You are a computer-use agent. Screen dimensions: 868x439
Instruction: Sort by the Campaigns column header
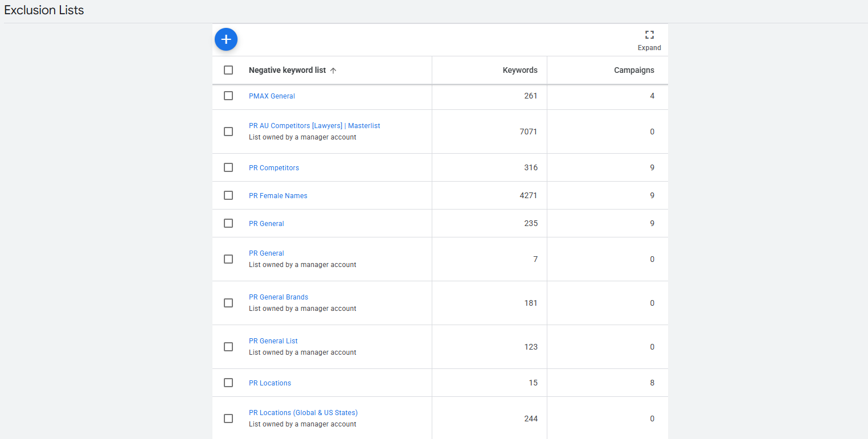tap(634, 70)
